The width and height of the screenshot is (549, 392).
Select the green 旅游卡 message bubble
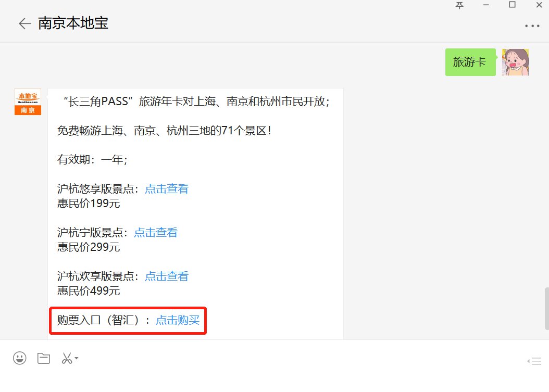[x=470, y=62]
